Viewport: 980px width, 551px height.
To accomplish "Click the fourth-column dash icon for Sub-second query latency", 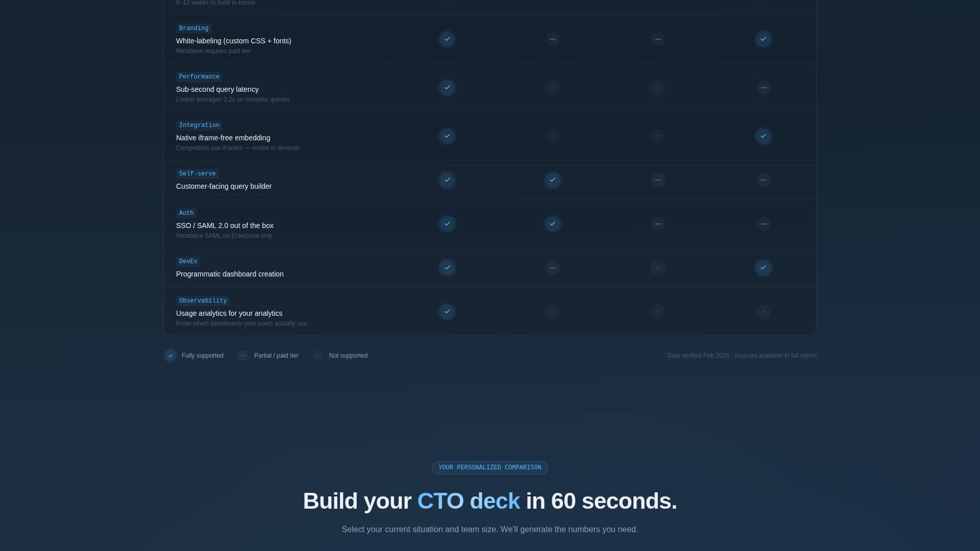I will click(x=763, y=88).
